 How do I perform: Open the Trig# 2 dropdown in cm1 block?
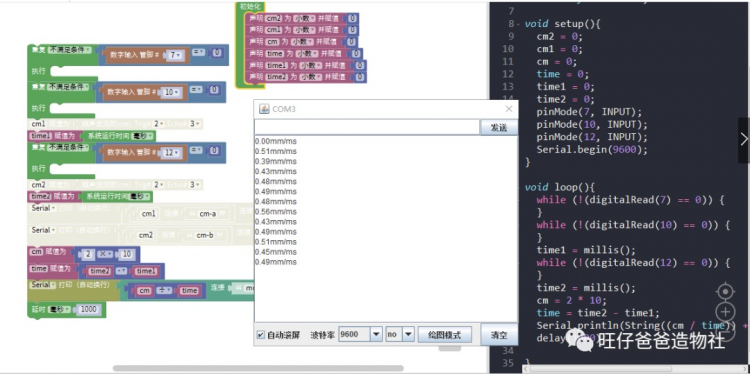click(158, 124)
